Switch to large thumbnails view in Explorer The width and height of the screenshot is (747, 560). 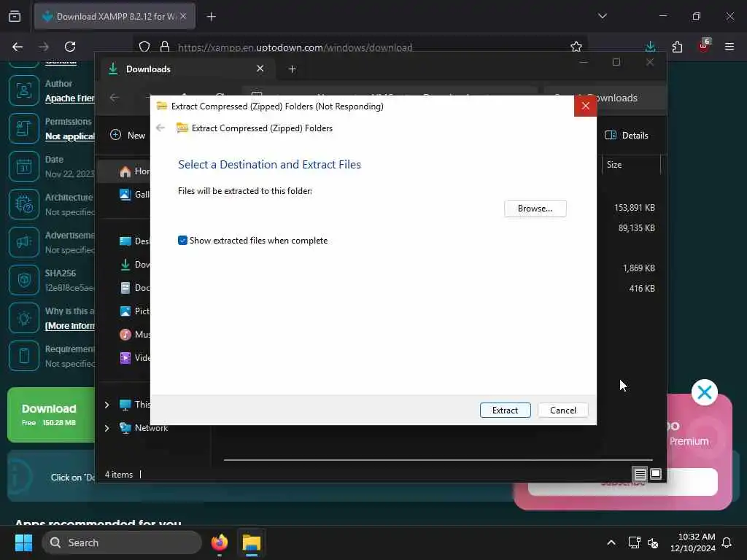coord(656,474)
